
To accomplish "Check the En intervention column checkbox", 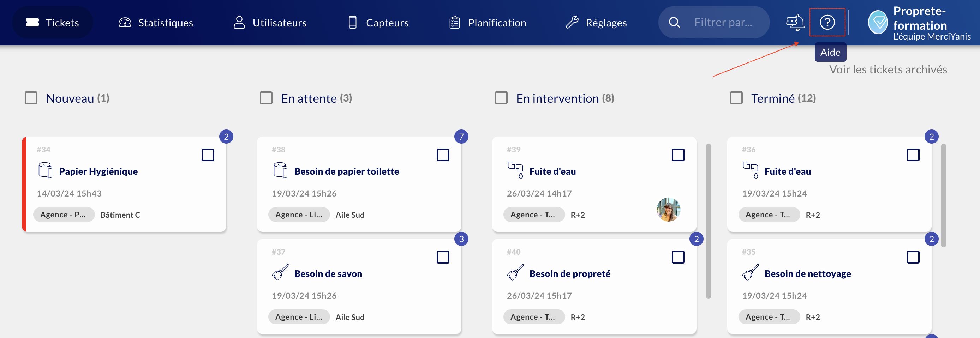I will click(x=501, y=98).
